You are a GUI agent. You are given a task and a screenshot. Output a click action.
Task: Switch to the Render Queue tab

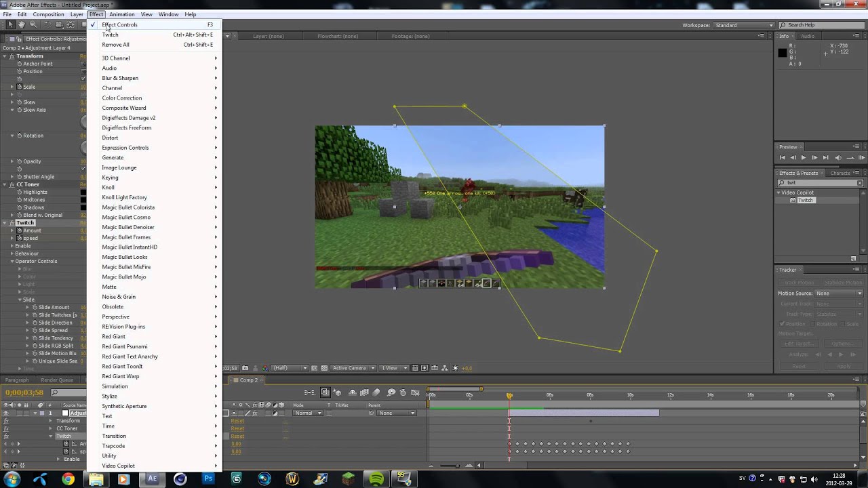coord(57,380)
